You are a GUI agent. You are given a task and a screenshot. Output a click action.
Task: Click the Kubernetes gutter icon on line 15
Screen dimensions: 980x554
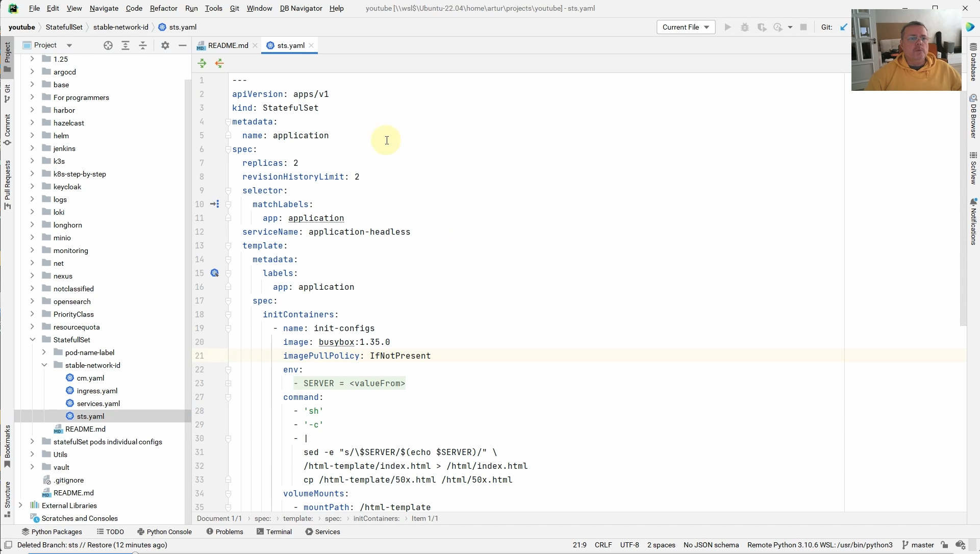click(x=215, y=273)
